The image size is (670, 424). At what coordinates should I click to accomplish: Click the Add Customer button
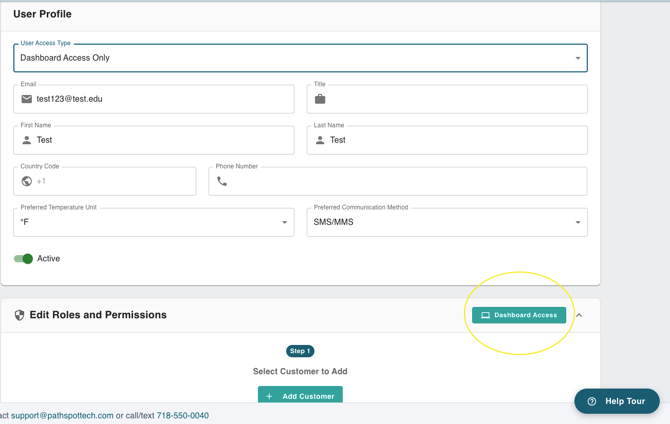(x=300, y=396)
